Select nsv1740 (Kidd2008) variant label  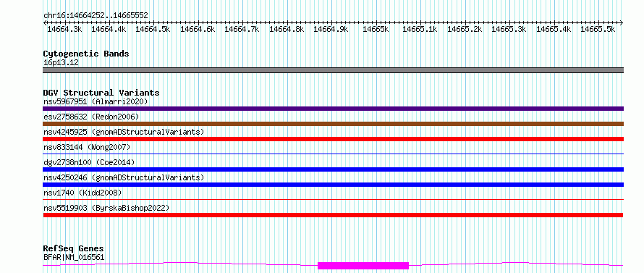pos(82,193)
